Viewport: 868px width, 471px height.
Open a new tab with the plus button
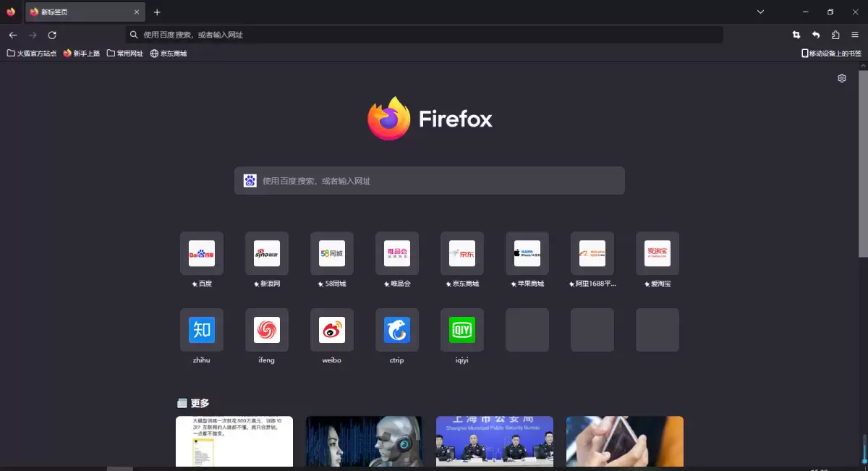[x=157, y=12]
